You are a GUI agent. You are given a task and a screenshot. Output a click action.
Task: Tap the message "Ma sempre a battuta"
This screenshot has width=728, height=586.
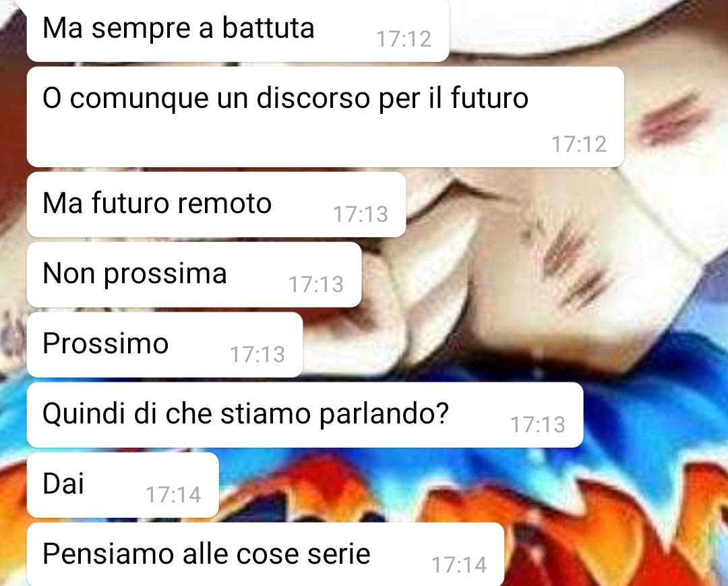point(238,30)
